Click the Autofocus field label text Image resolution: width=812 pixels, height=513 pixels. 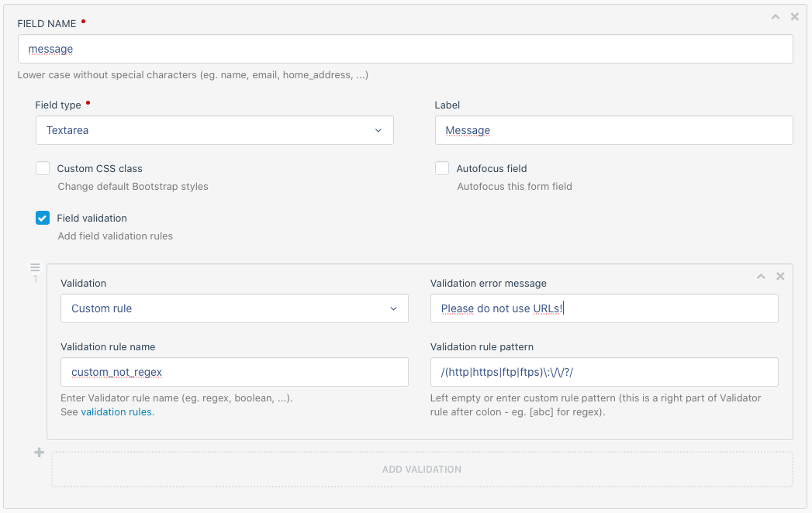(x=492, y=169)
